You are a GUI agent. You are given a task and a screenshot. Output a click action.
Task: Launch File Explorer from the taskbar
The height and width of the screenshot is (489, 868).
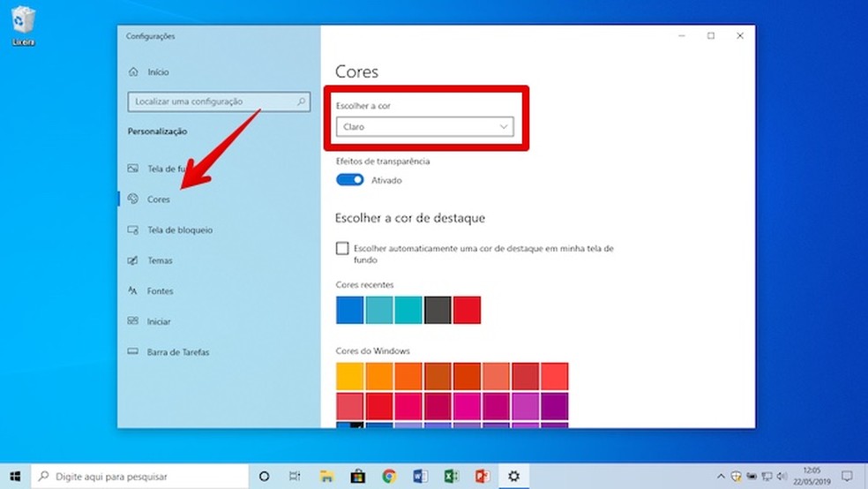[x=326, y=477]
